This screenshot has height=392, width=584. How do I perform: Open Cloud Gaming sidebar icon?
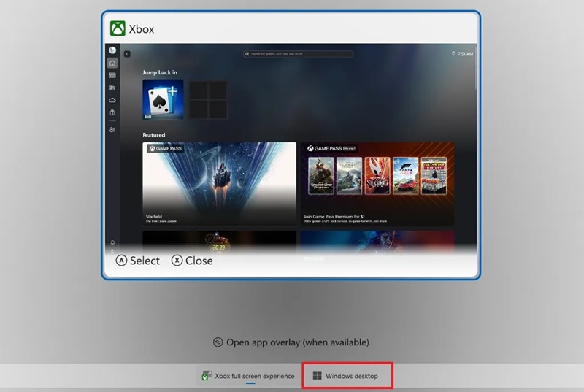(x=112, y=100)
